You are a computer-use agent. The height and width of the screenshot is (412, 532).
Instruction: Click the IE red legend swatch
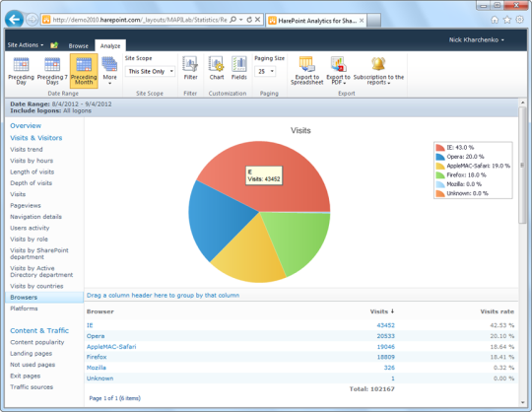440,147
